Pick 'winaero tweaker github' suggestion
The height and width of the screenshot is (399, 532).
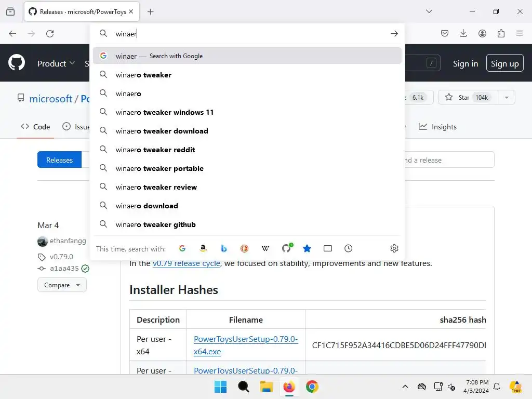247,224
